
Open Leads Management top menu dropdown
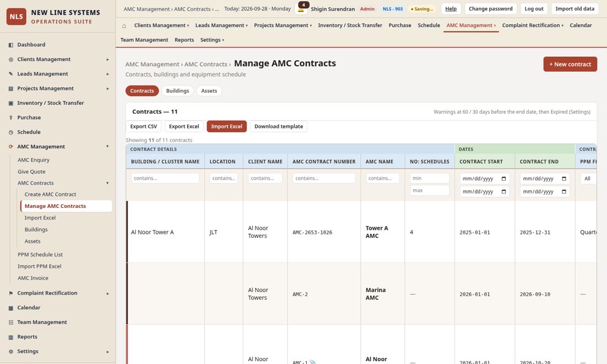point(221,25)
